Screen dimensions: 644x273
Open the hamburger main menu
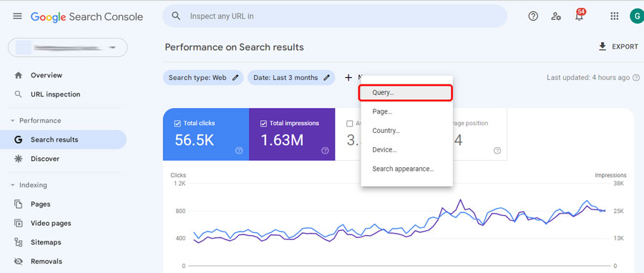coord(17,16)
